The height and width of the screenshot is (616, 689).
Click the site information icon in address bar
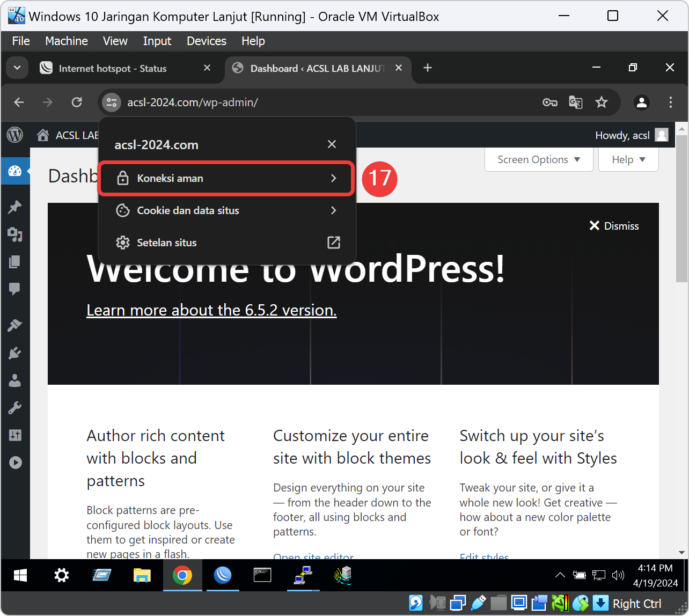pyautogui.click(x=112, y=102)
